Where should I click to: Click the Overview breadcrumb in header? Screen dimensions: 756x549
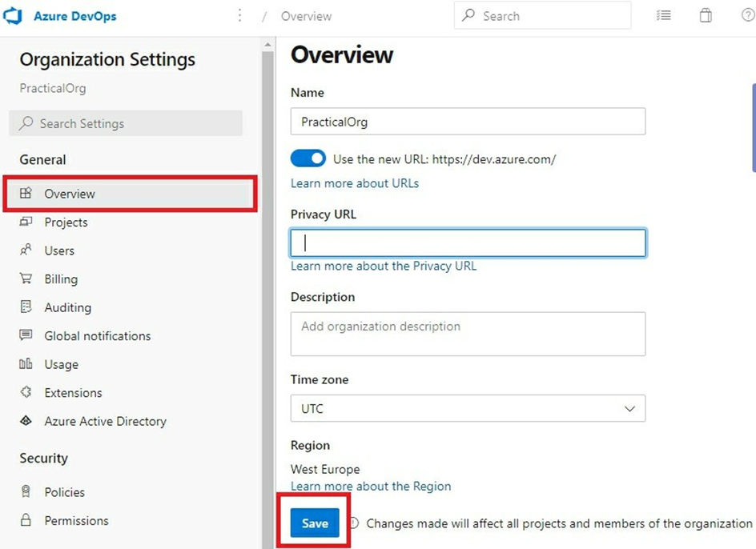pos(306,16)
